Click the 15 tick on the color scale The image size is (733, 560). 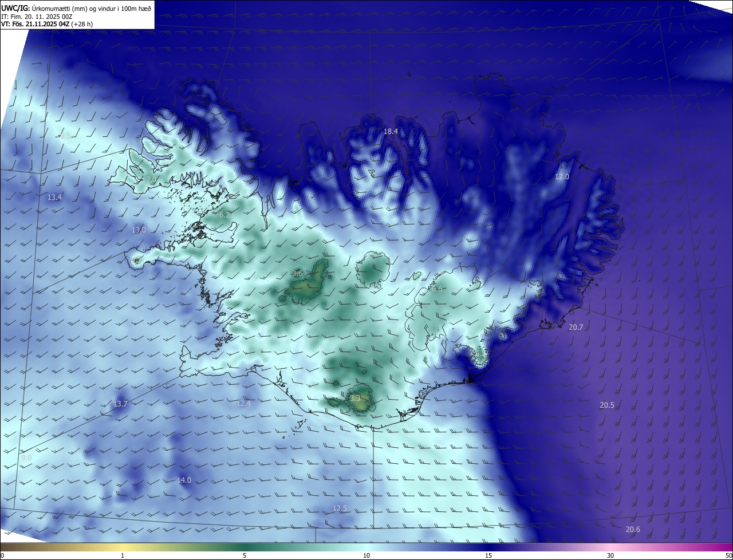pyautogui.click(x=488, y=555)
